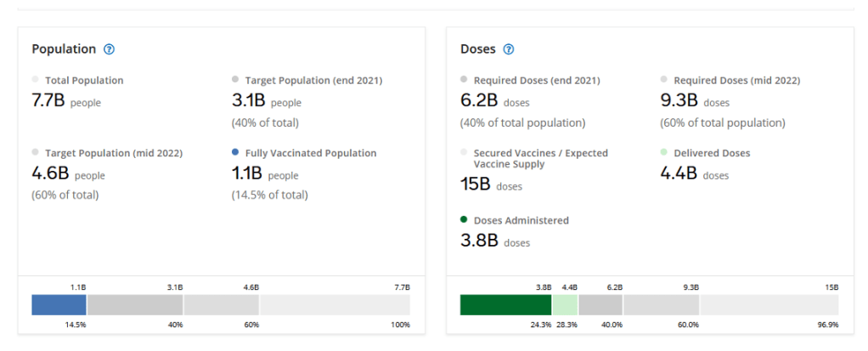
Task: Click the 40% segment of population bar
Action: click(134, 305)
